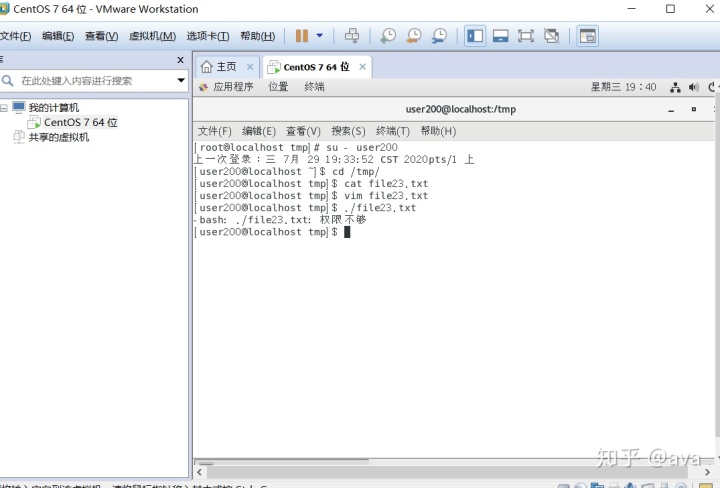Click the horizontal scrollbar right arrow

[707, 471]
